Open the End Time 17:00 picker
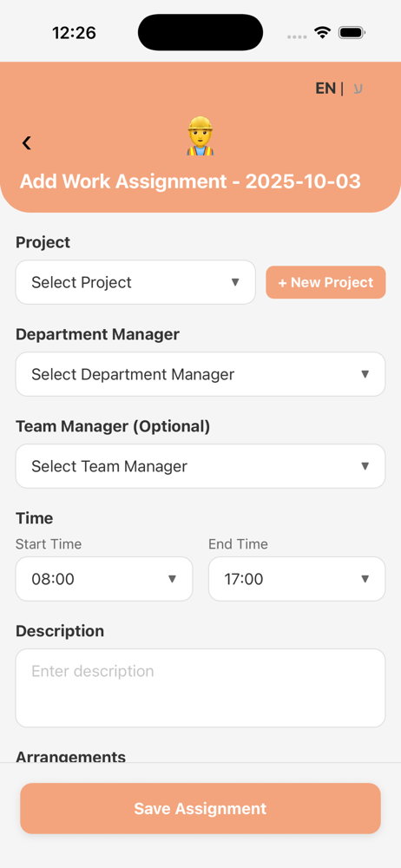401x868 pixels. 297,579
